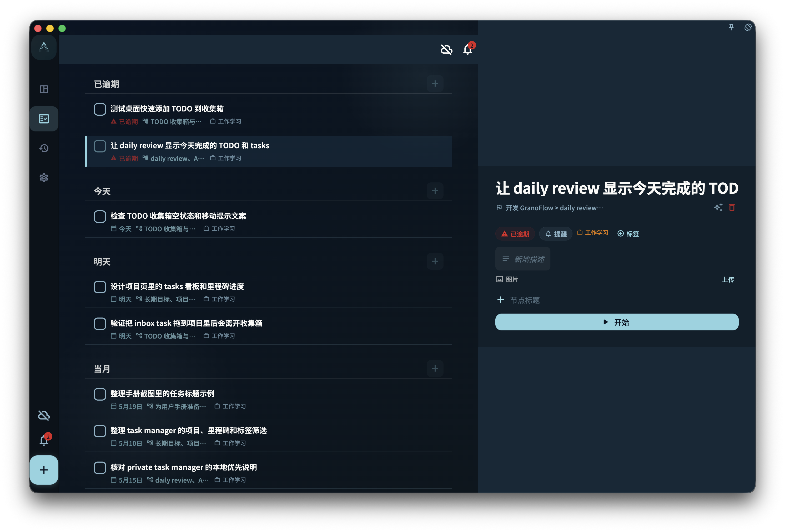
Task: Click the rotate panel icon at top right
Action: pyautogui.click(x=748, y=27)
